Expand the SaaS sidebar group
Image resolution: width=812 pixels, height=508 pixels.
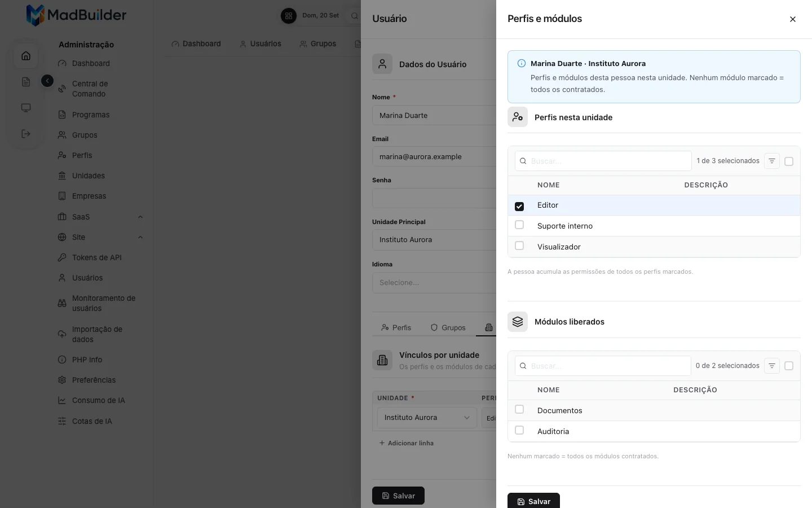tap(100, 217)
